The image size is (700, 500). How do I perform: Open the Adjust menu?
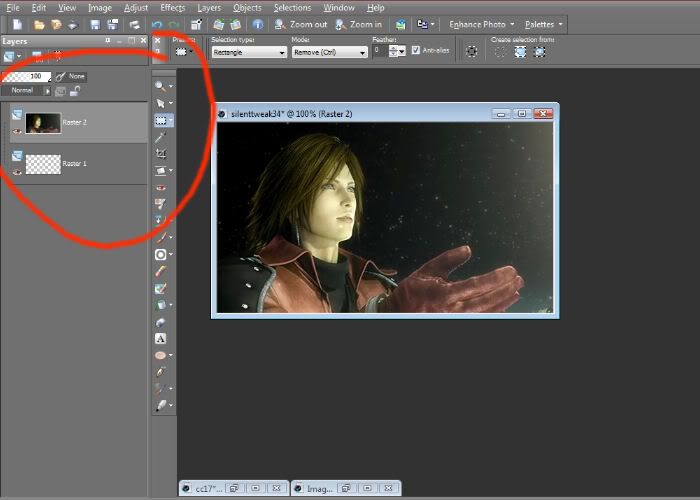tap(136, 8)
